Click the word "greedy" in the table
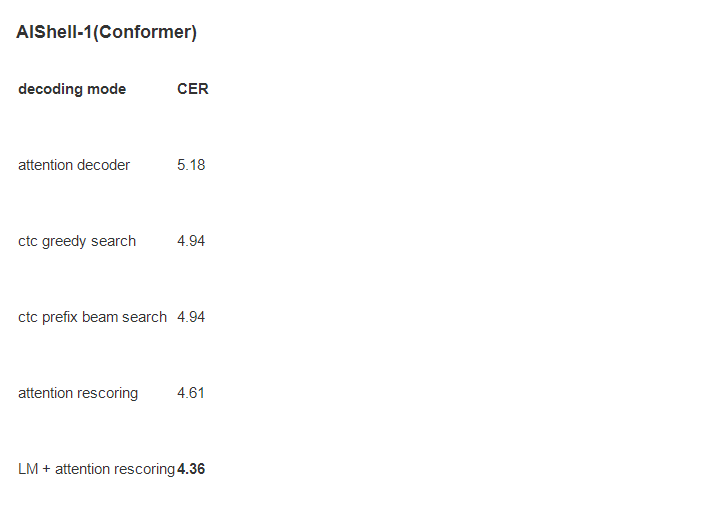 coord(65,241)
